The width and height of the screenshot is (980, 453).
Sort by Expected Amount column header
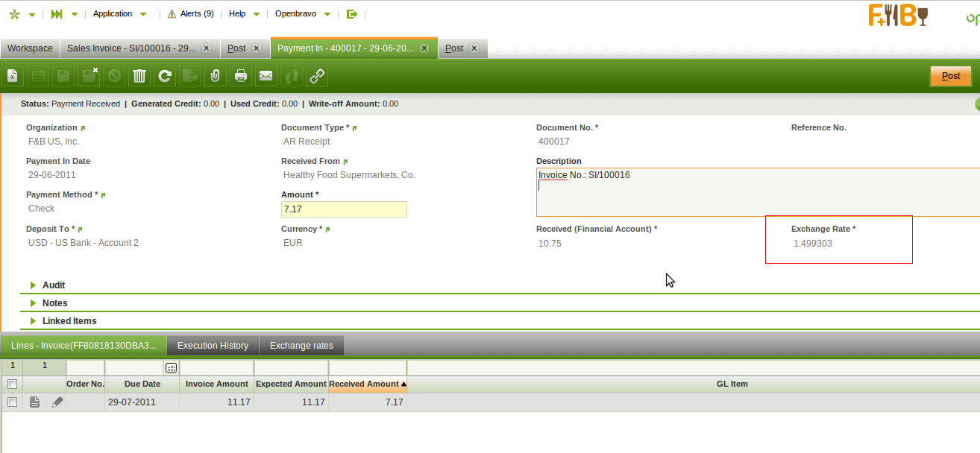292,384
